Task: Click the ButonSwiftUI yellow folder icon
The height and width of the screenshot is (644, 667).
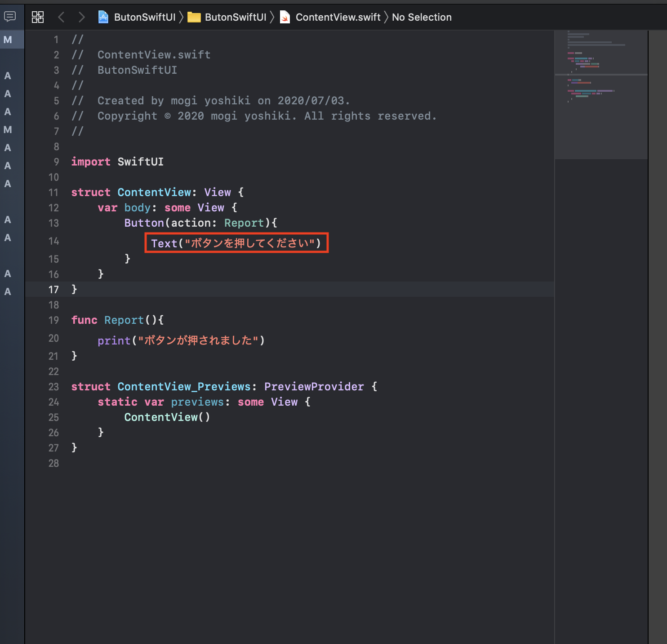Action: tap(194, 17)
